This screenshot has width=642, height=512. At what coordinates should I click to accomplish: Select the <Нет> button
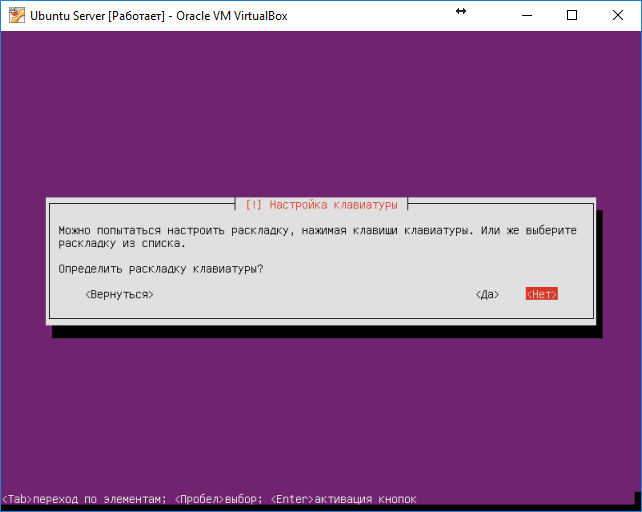(541, 294)
